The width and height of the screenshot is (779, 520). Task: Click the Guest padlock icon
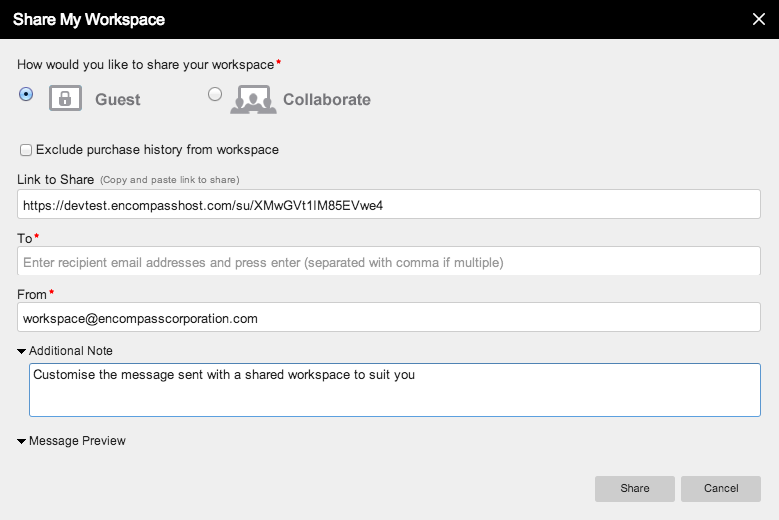[65, 98]
